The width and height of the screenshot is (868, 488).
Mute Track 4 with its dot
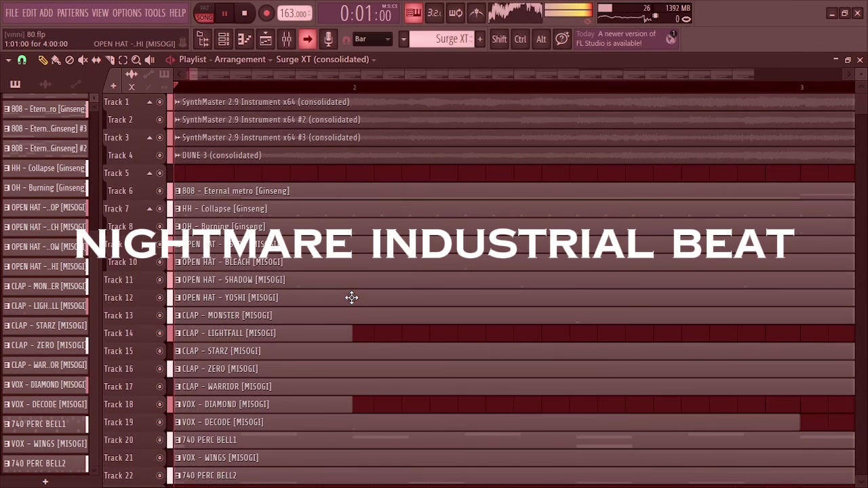[160, 155]
